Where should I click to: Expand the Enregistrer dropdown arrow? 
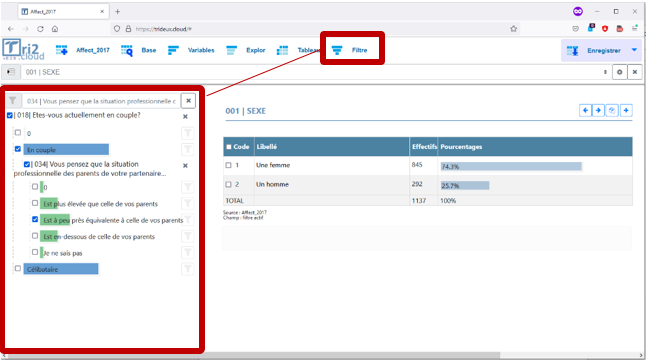click(x=634, y=50)
